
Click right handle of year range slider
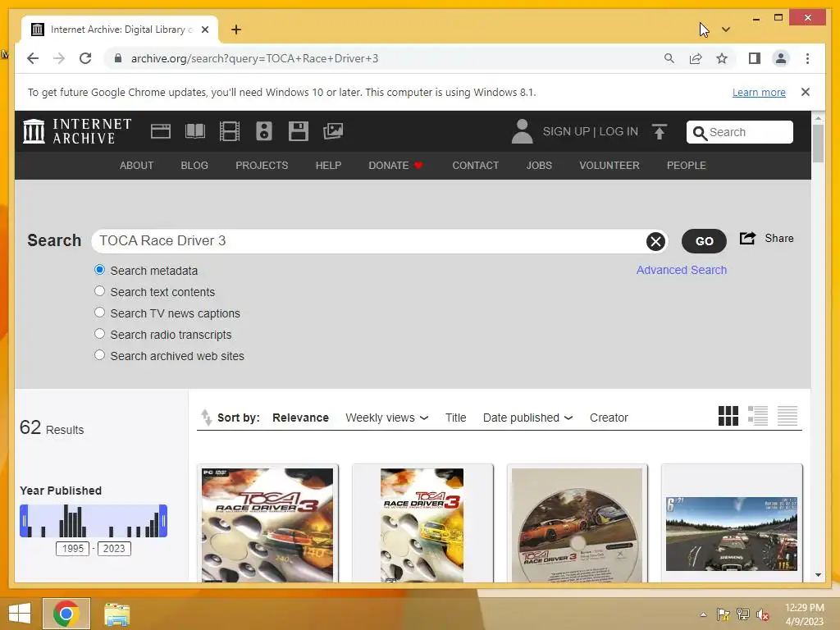[x=163, y=521]
